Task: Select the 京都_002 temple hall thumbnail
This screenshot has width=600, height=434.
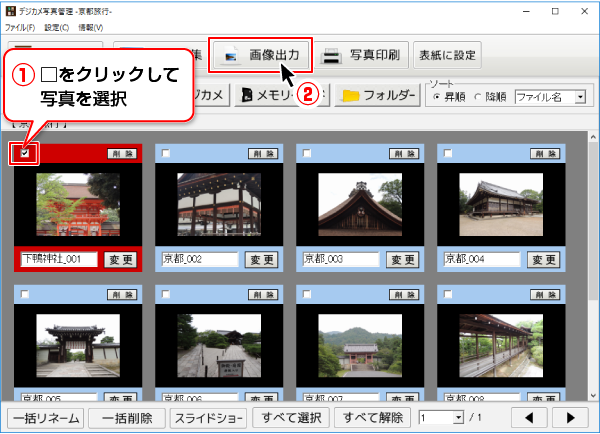Action: click(219, 204)
